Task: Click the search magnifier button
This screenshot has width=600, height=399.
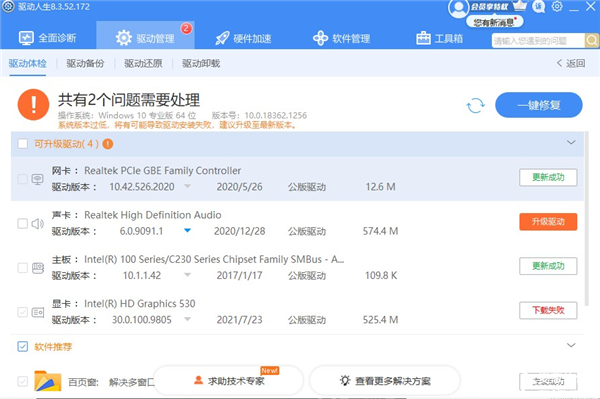Action: (592, 40)
